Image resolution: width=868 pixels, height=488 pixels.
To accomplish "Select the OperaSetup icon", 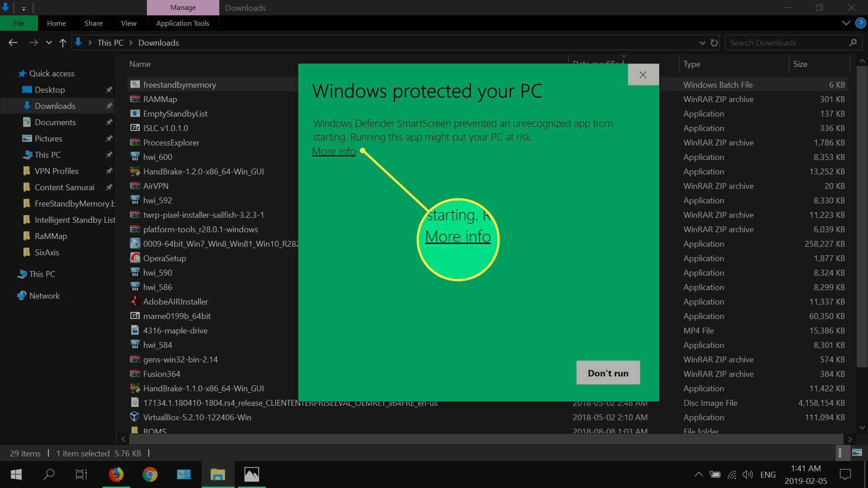I will (135, 258).
